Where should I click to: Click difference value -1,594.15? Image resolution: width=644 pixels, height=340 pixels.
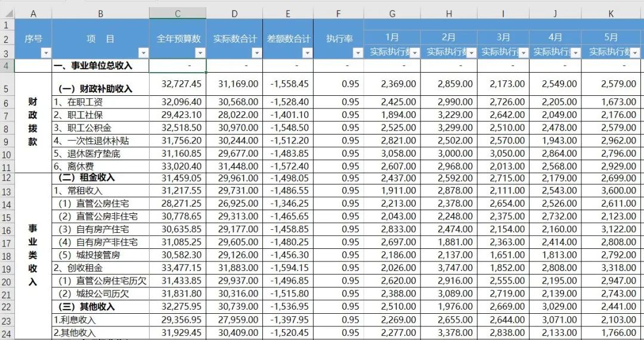pos(287,269)
